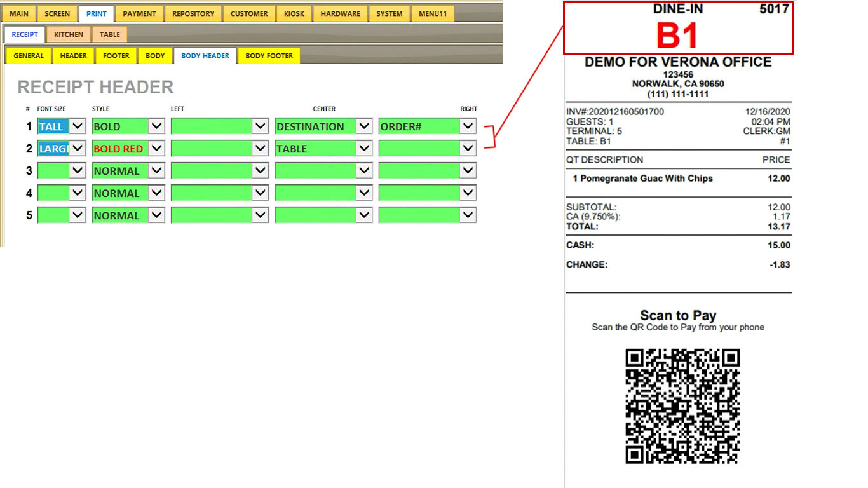Screen dimensions: 868x488
Task: Click the 'CHANGE:' line on receipt
Action: click(678, 264)
